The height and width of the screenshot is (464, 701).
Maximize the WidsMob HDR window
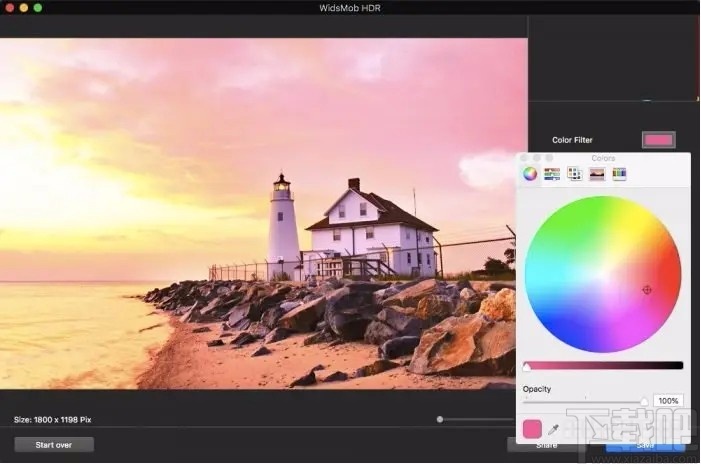(x=38, y=8)
